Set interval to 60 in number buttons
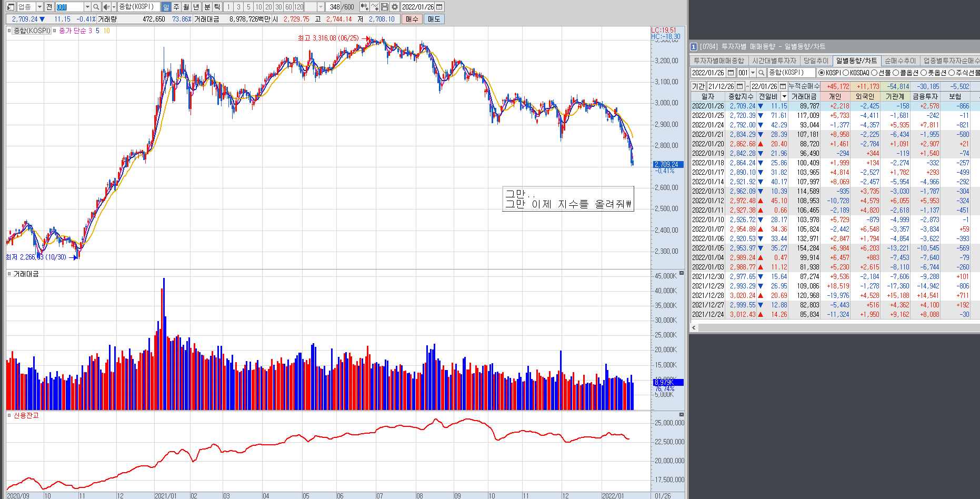Viewport: 980px width, 499px height. pyautogui.click(x=288, y=7)
